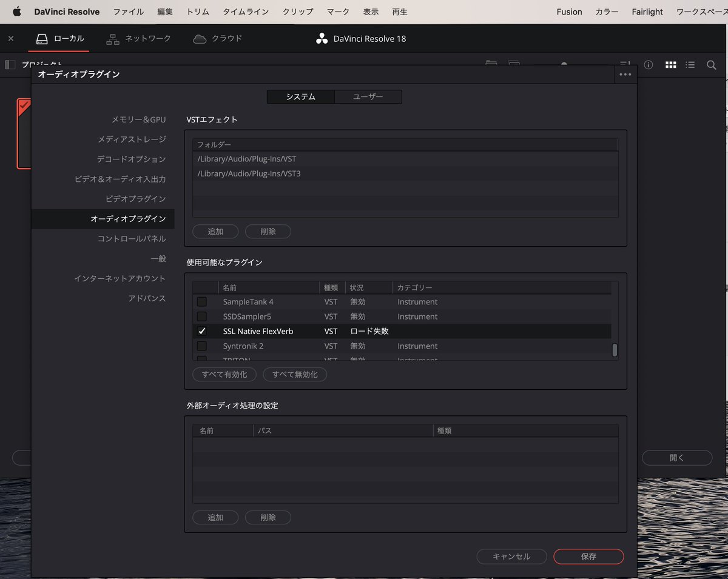The height and width of the screenshot is (579, 728).
Task: Select /Library/Audio/Plug-Ins/VST3 folder row
Action: 405,173
